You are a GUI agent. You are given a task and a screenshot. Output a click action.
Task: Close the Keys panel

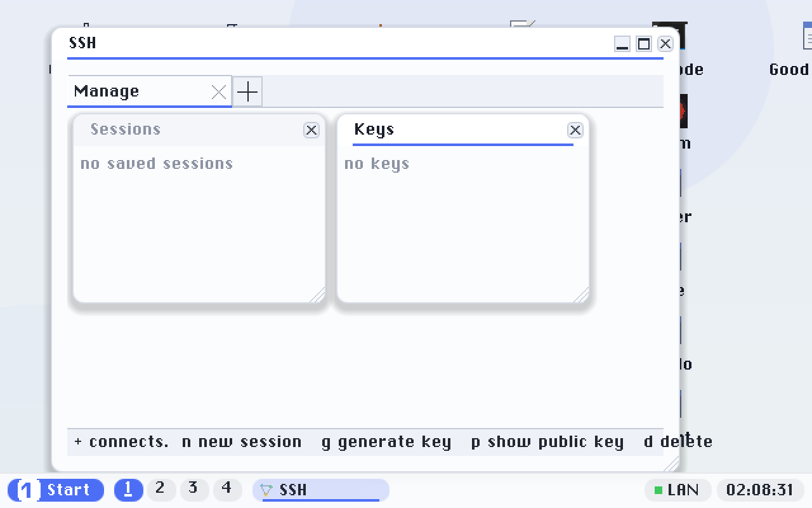click(x=575, y=130)
